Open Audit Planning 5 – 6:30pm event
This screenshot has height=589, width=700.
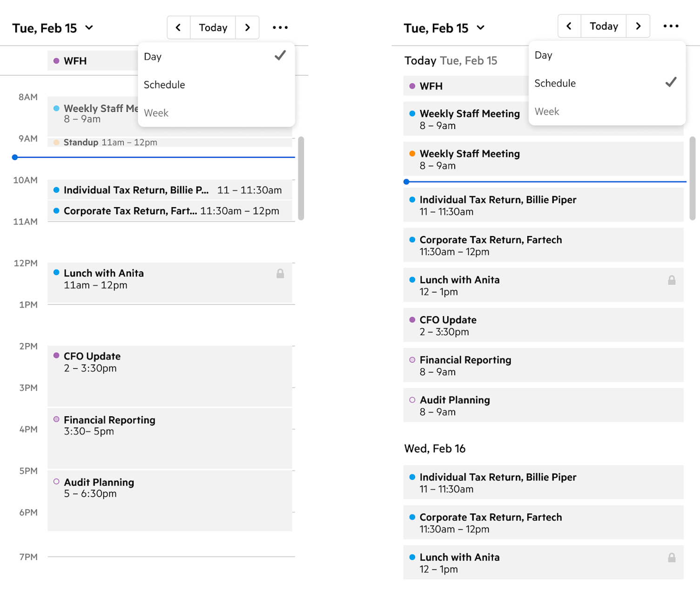(x=170, y=501)
